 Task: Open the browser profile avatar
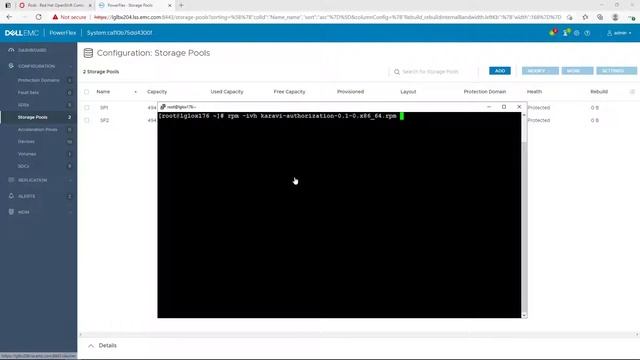(615, 17)
